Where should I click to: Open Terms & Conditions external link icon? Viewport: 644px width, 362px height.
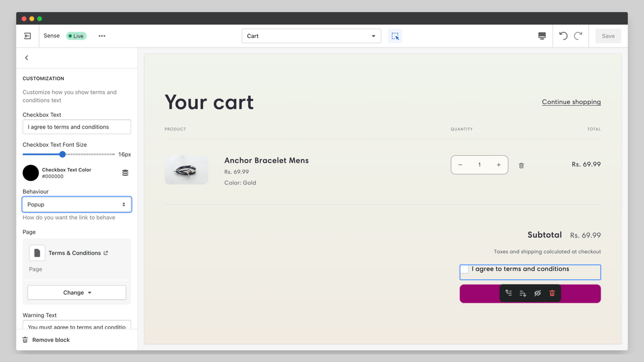coord(106,253)
